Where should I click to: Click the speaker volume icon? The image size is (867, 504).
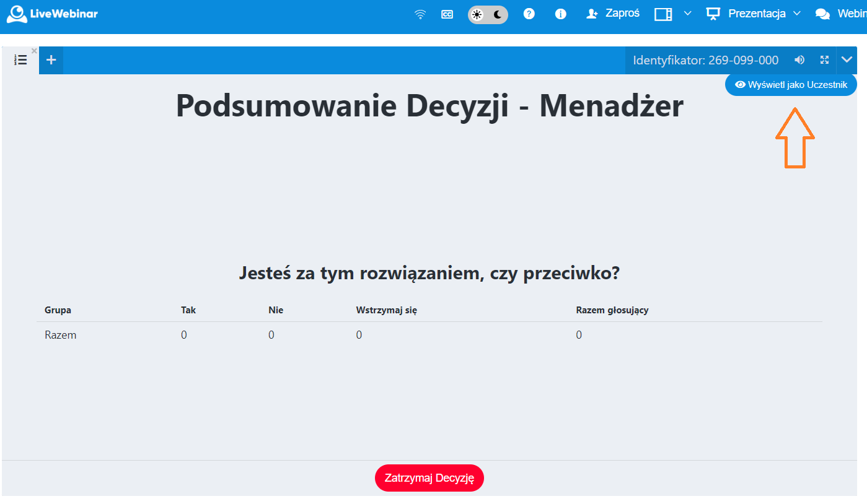799,60
